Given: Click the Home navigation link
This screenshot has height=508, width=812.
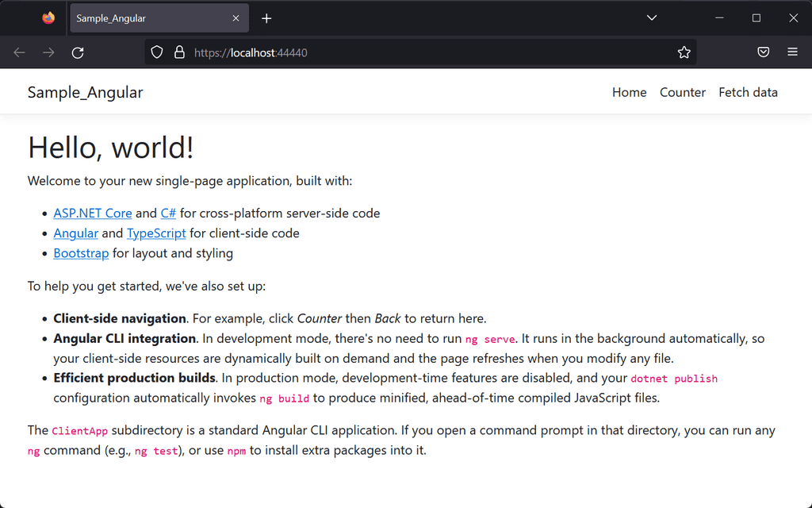Looking at the screenshot, I should (x=629, y=92).
